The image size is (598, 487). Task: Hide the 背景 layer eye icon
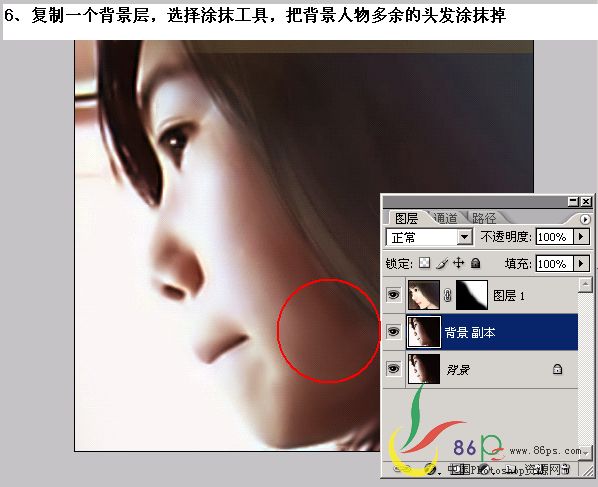point(393,369)
